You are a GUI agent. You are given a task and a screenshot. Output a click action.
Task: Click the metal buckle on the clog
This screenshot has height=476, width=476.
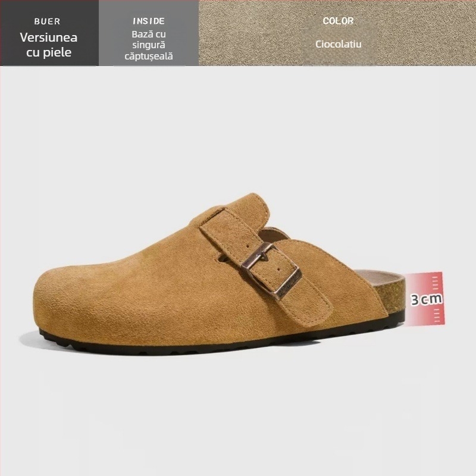[271, 270]
